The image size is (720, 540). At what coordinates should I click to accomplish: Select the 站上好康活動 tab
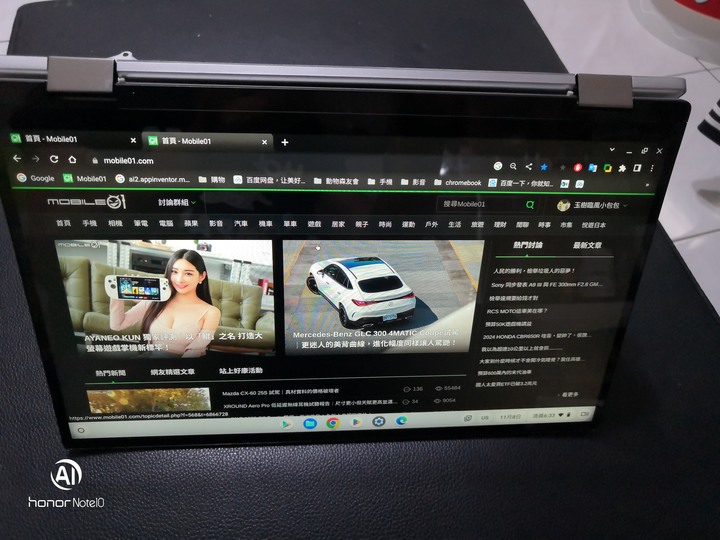click(x=241, y=371)
